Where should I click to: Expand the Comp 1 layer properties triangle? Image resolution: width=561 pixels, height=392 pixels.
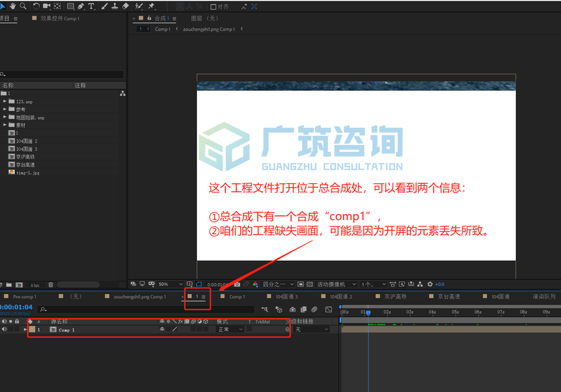pyautogui.click(x=25, y=329)
